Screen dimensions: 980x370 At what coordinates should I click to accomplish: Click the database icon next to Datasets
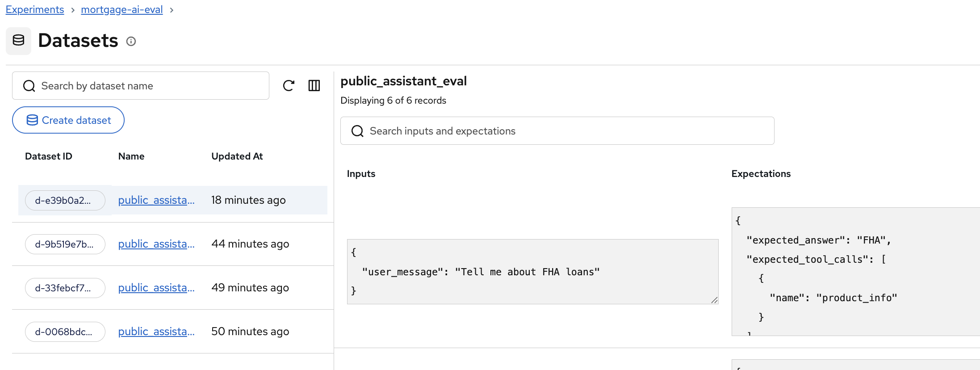[x=18, y=41]
